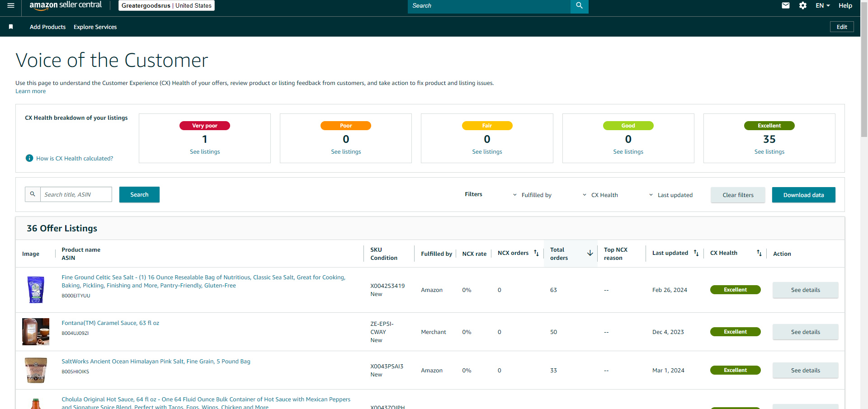Expand the Fulfilled by filter dropdown
This screenshot has width=868, height=409.
point(533,195)
